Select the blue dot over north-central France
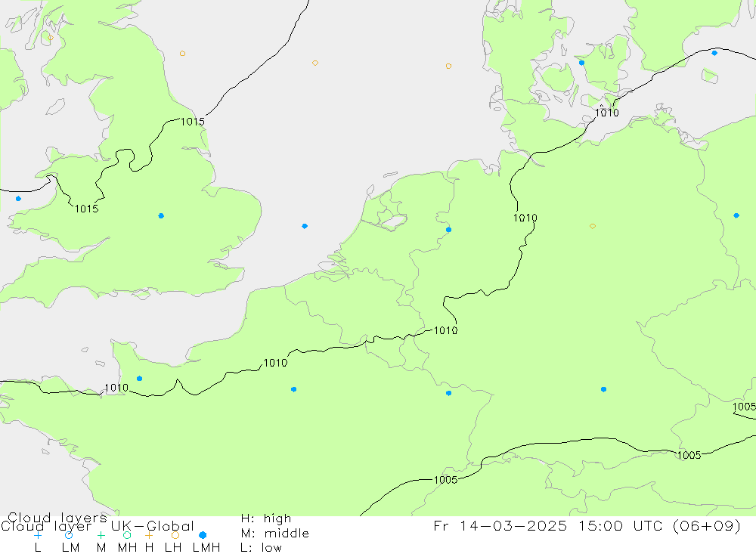This screenshot has width=756, height=554. coord(293,389)
